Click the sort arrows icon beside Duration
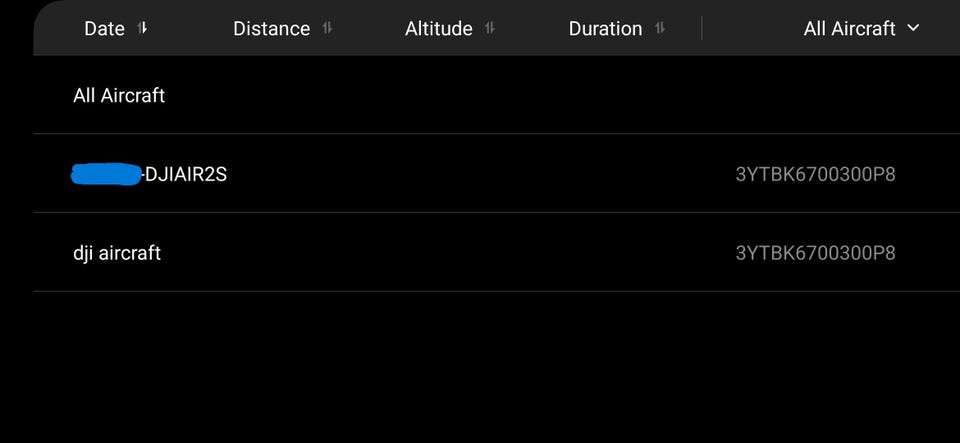This screenshot has width=960, height=443. 659,28
